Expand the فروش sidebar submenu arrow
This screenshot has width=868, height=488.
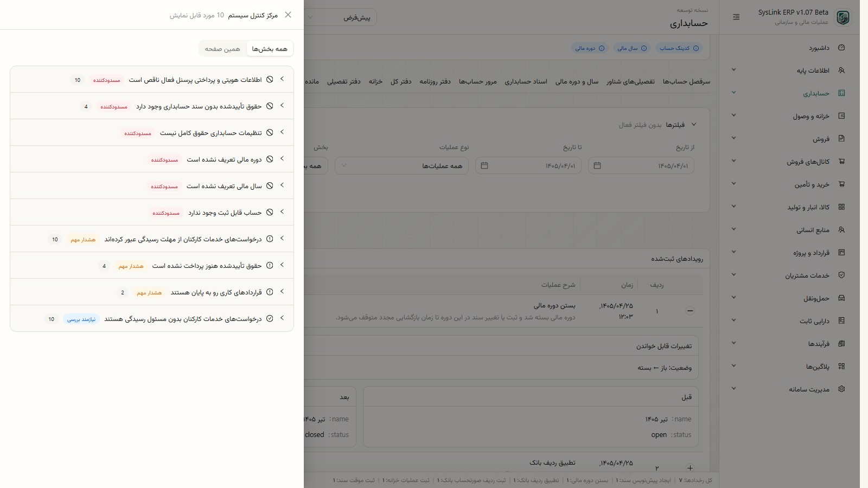click(733, 138)
